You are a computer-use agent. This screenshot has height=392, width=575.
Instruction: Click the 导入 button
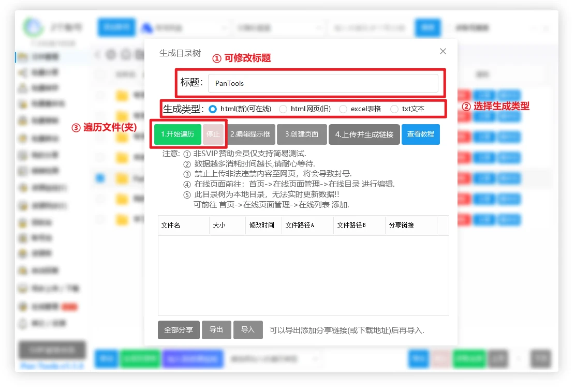coord(248,329)
